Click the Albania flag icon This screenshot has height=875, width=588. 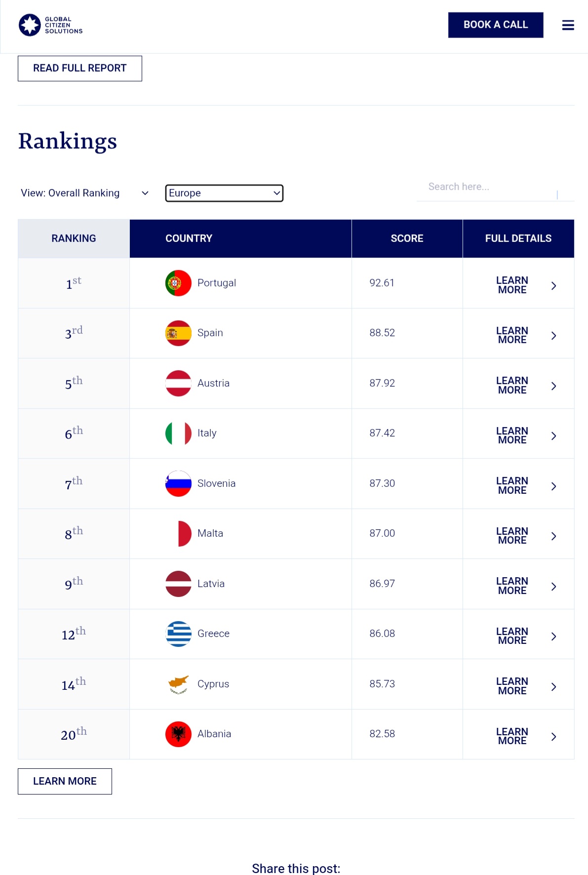click(178, 734)
